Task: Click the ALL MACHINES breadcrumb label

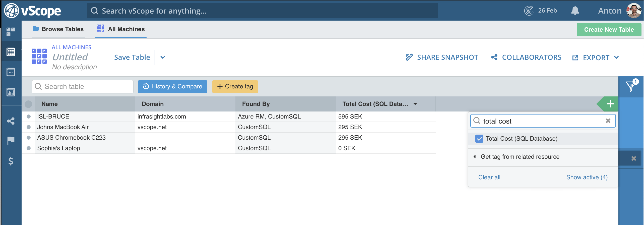Action: pos(72,47)
